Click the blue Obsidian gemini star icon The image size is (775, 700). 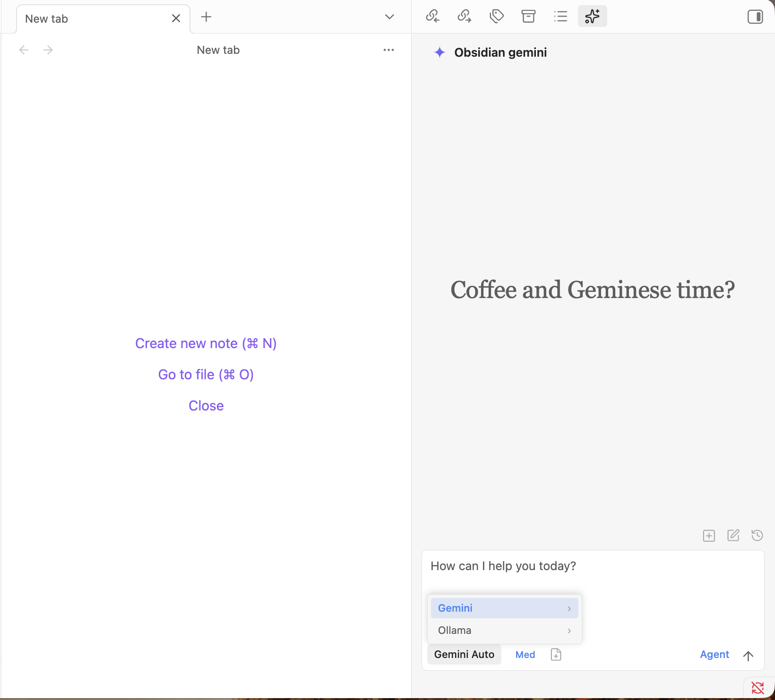pos(439,52)
